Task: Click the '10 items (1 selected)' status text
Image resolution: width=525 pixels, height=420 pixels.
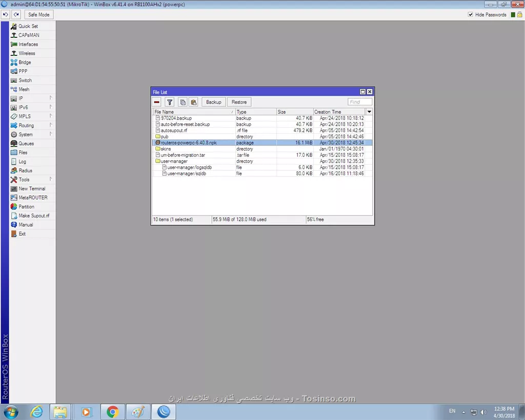Action: tap(173, 219)
